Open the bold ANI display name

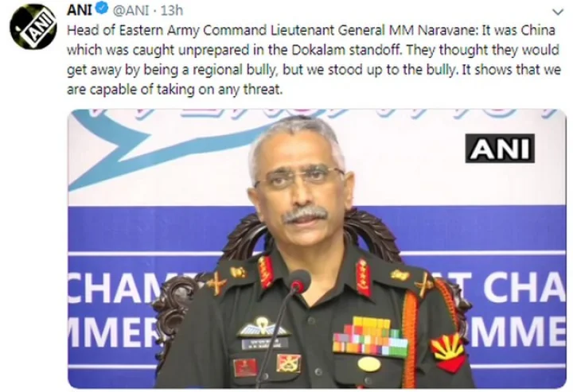click(x=80, y=10)
